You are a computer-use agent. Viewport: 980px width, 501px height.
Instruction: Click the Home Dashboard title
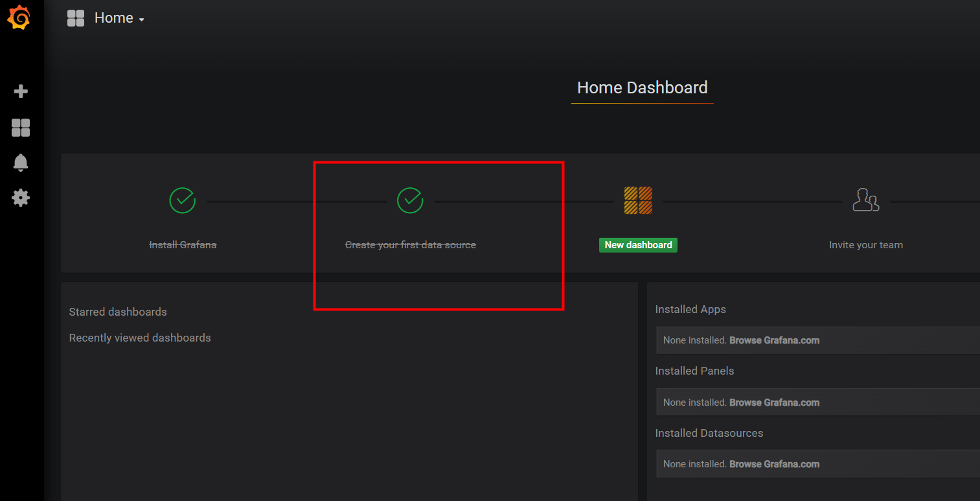[643, 87]
